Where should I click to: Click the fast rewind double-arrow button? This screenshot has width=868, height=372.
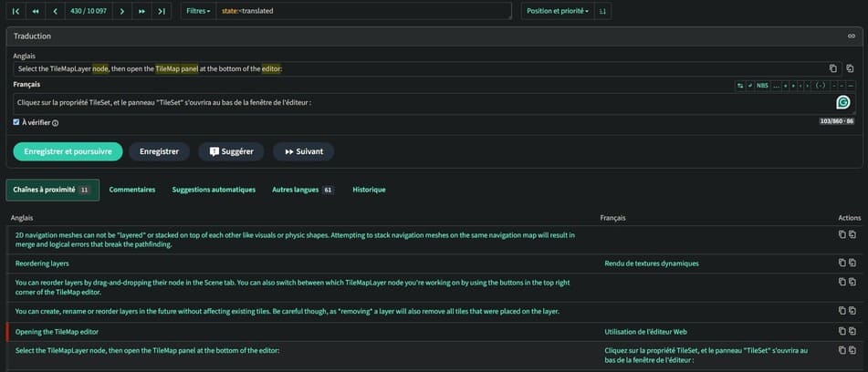36,11
